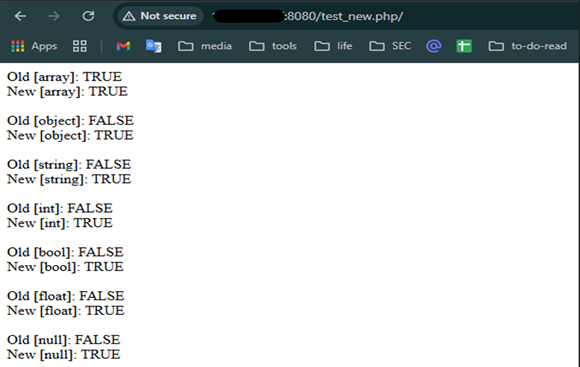Open the Gmail bookmark
The image size is (580, 367).
tap(123, 46)
